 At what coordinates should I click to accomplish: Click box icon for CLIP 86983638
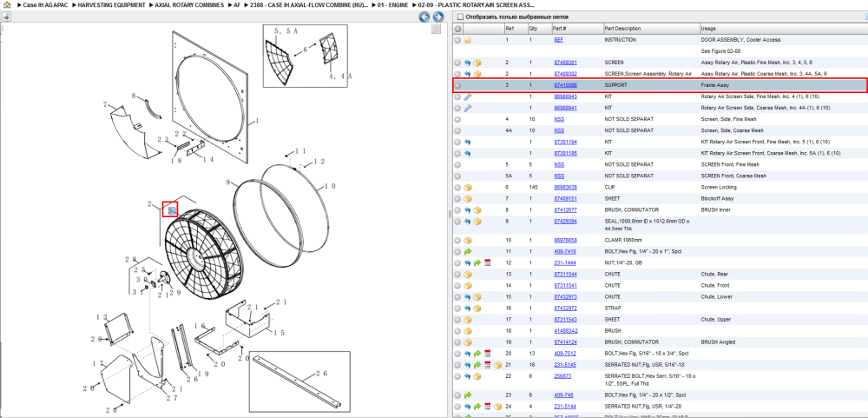click(x=468, y=188)
